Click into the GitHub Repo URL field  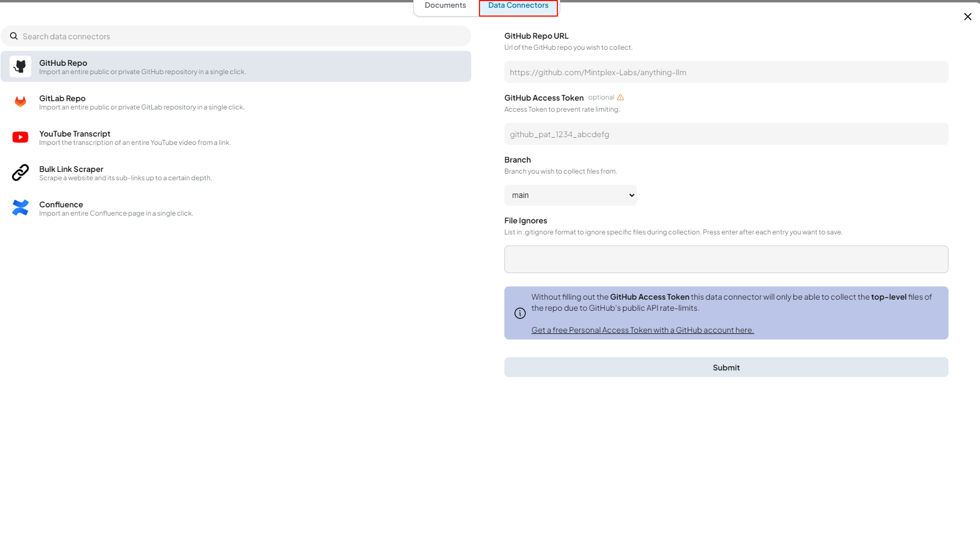point(726,72)
